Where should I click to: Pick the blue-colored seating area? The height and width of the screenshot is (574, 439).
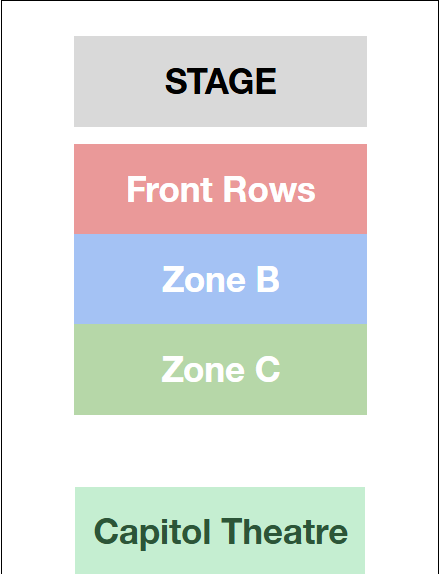220,279
